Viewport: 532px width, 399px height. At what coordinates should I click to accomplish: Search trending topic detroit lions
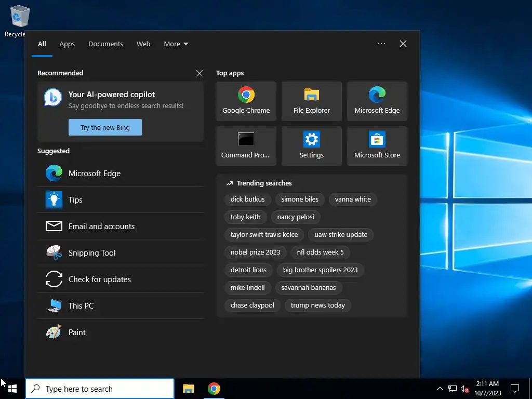tap(248, 270)
